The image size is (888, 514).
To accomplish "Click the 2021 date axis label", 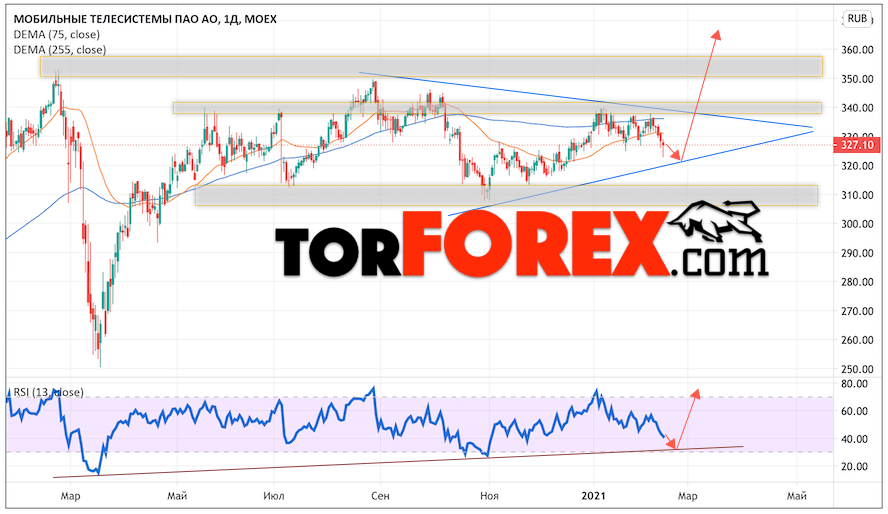I will tap(594, 496).
